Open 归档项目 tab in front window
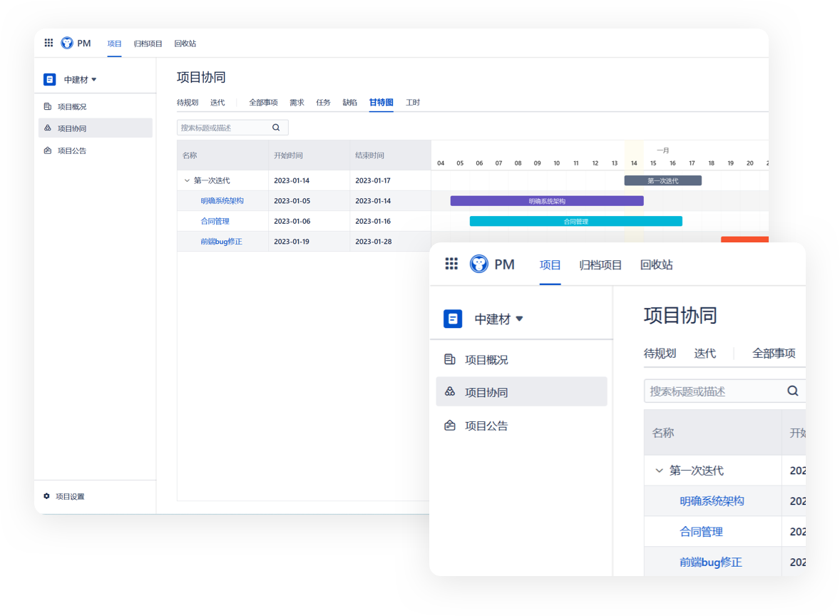 pos(600,265)
